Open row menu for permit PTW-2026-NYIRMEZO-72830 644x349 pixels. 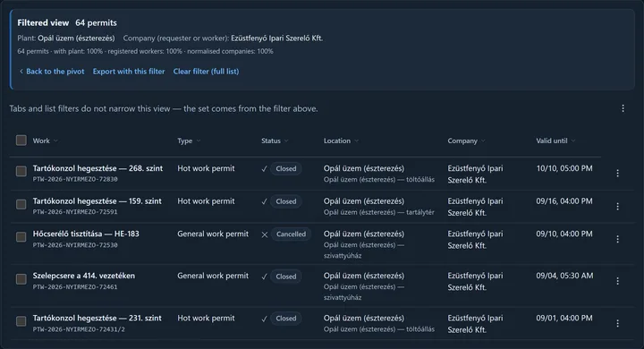pyautogui.click(x=617, y=174)
